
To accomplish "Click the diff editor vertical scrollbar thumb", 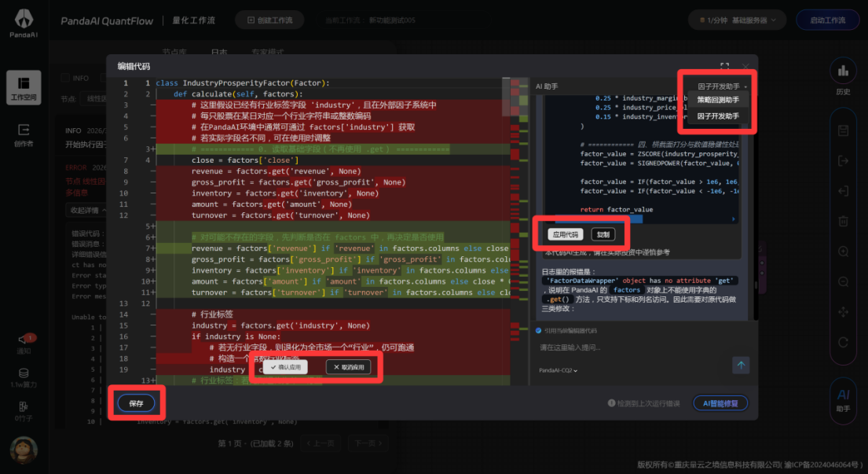I will pos(506,97).
